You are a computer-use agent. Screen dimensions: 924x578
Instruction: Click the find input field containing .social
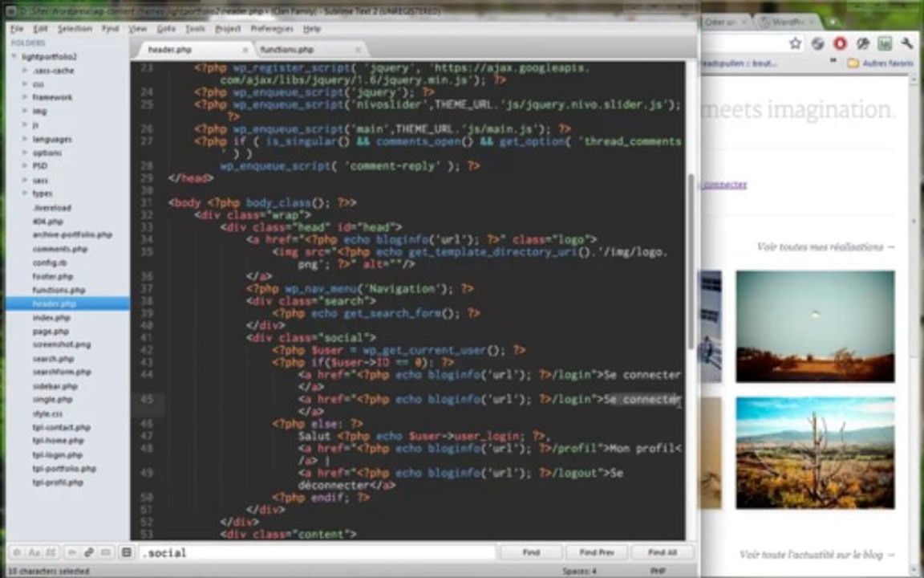point(317,552)
